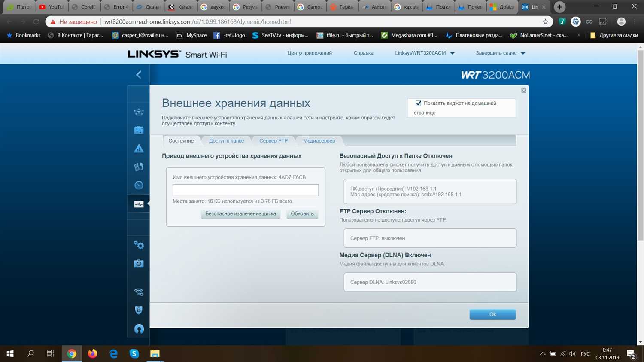Bookmark this page with the star icon
The height and width of the screenshot is (362, 644).
(x=545, y=21)
